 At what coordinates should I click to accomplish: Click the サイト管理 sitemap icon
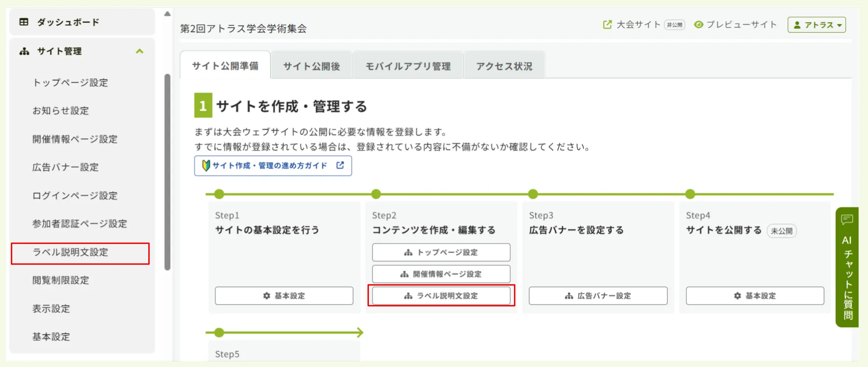coord(24,51)
